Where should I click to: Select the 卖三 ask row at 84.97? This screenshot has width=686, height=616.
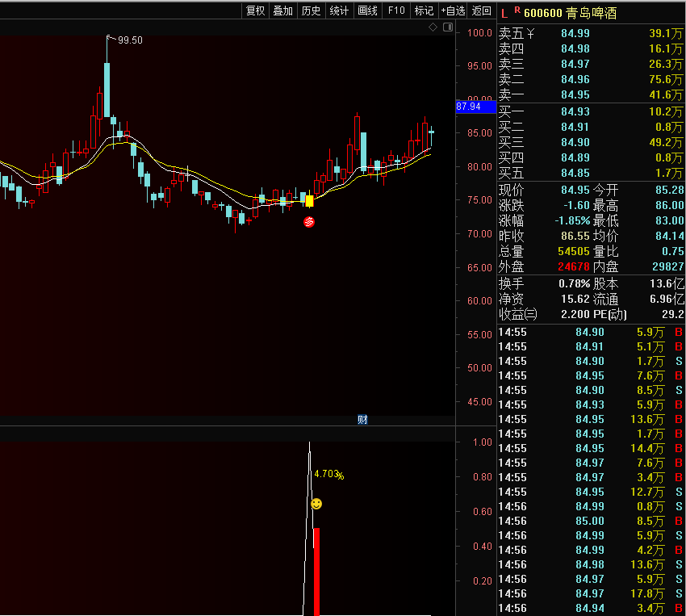591,64
